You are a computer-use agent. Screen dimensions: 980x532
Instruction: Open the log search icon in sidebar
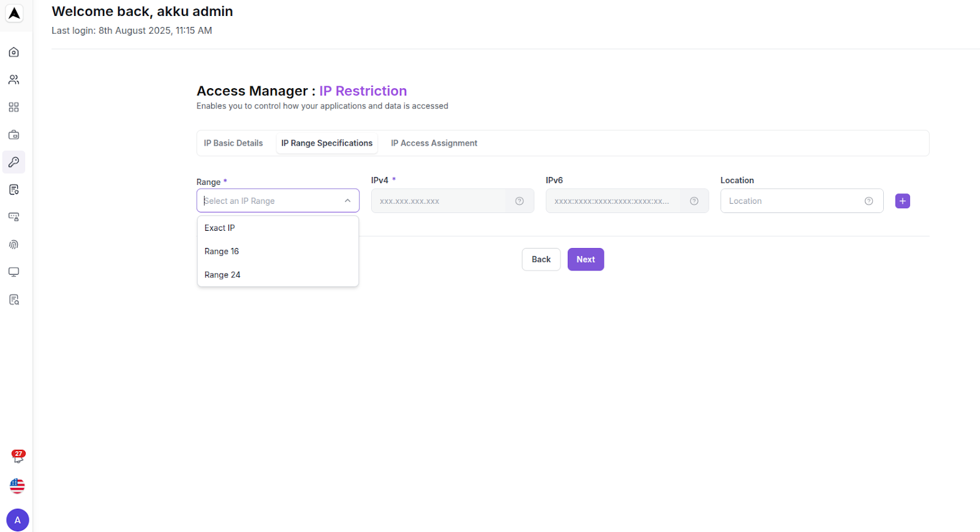pyautogui.click(x=13, y=299)
